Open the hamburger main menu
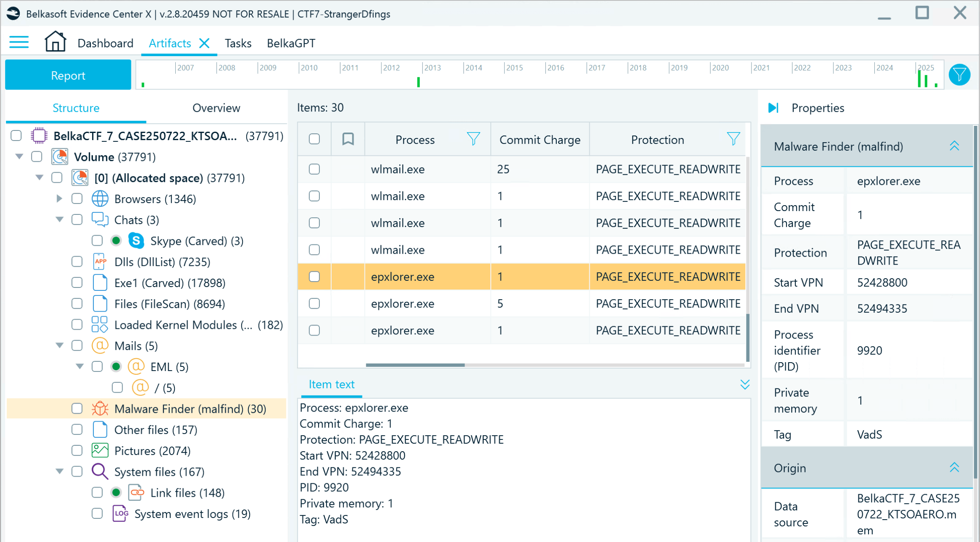This screenshot has height=542, width=980. [19, 43]
